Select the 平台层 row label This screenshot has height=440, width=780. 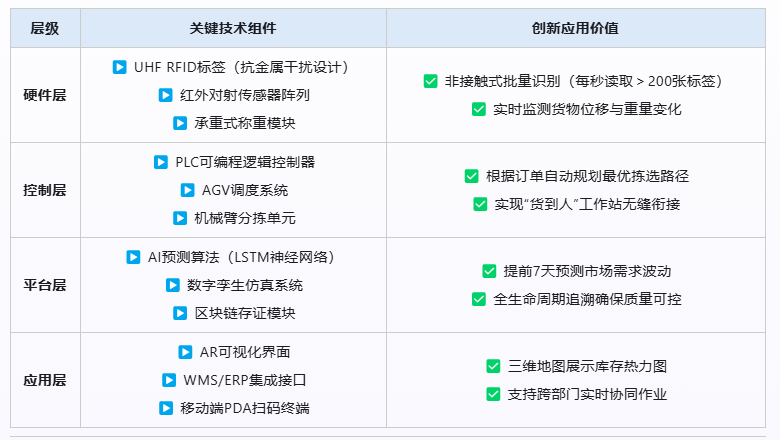point(45,285)
